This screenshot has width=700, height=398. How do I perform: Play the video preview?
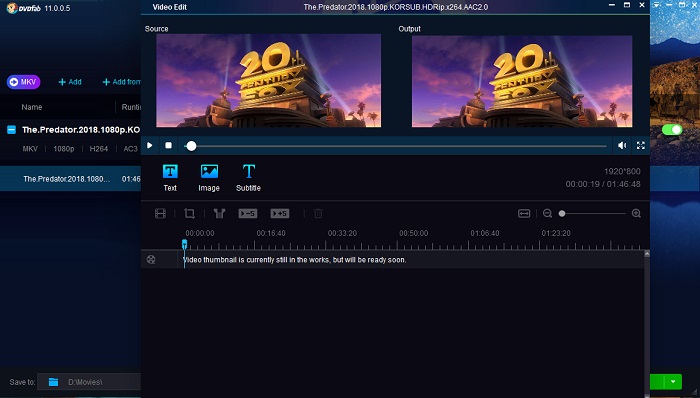pyautogui.click(x=150, y=145)
